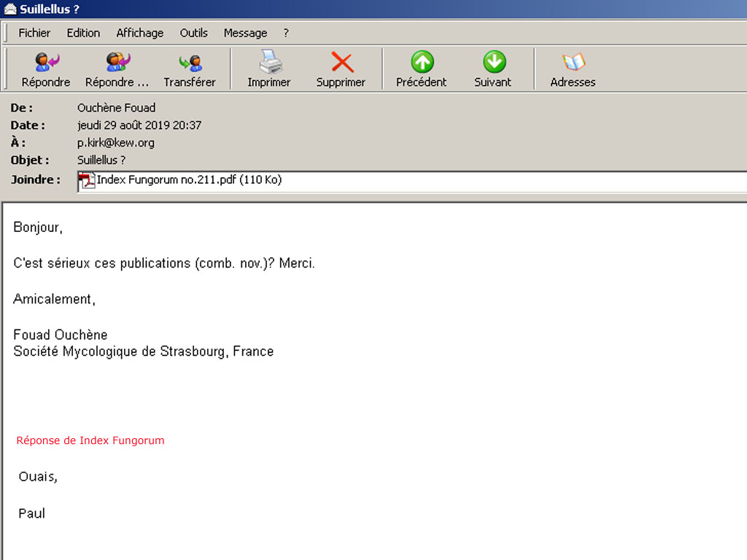Open the Outils menu
This screenshot has width=747, height=560.
[x=194, y=33]
